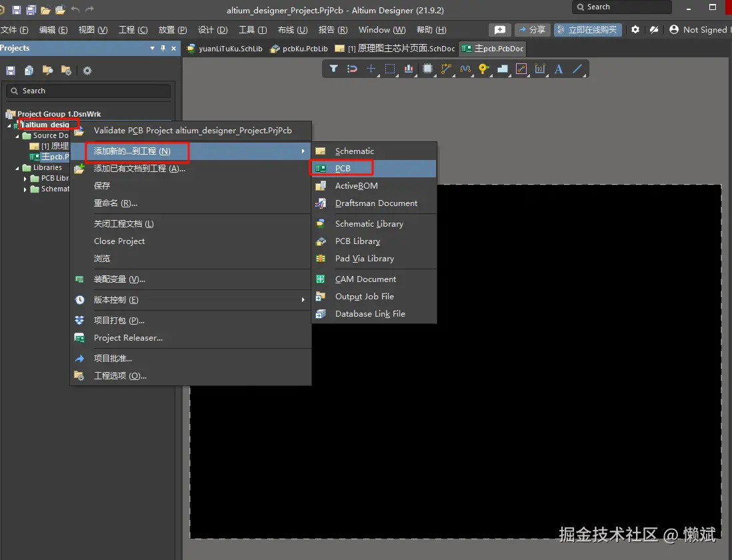
Task: Choose Output Job File from the submenu
Action: point(374,296)
